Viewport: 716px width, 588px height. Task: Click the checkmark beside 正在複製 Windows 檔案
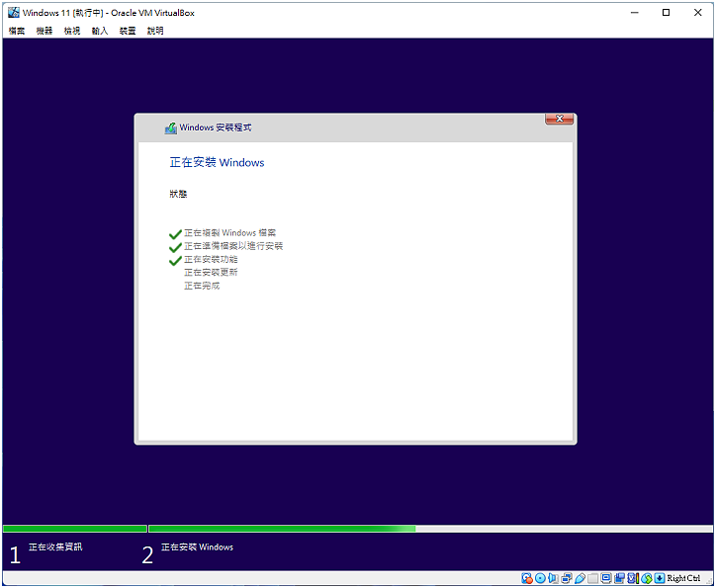pyautogui.click(x=175, y=234)
